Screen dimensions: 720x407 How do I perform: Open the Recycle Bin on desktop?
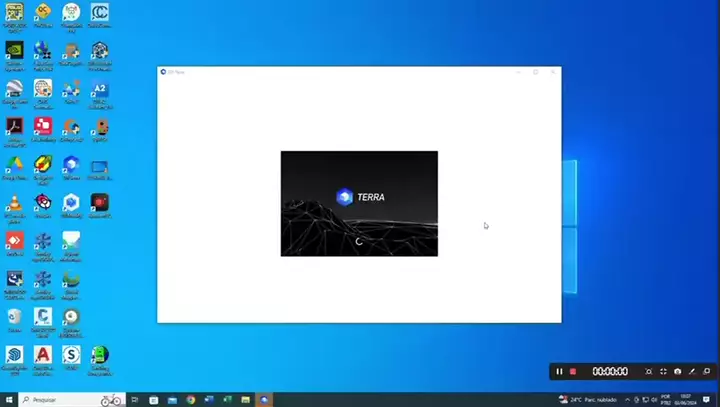tap(14, 318)
